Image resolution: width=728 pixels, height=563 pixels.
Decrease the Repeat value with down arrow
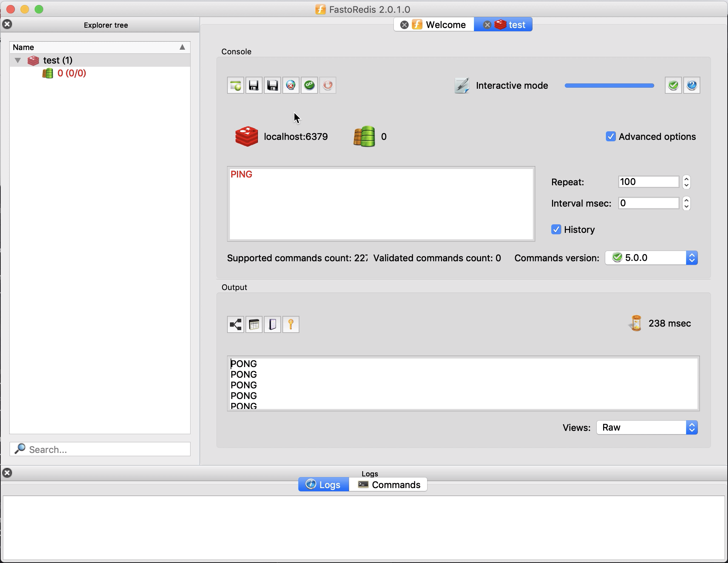click(686, 185)
